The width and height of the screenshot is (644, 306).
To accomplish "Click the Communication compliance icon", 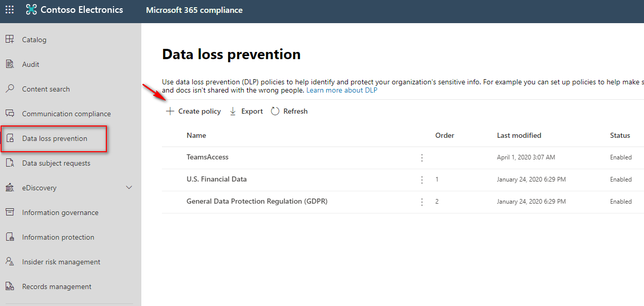I will (10, 114).
